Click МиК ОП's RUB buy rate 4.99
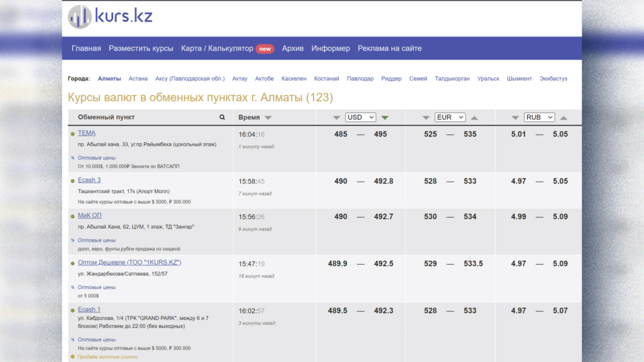The height and width of the screenshot is (362, 644). (x=518, y=217)
